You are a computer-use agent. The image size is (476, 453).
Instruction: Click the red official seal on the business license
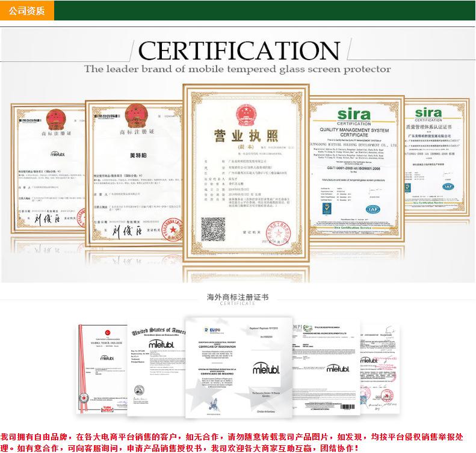click(x=279, y=233)
